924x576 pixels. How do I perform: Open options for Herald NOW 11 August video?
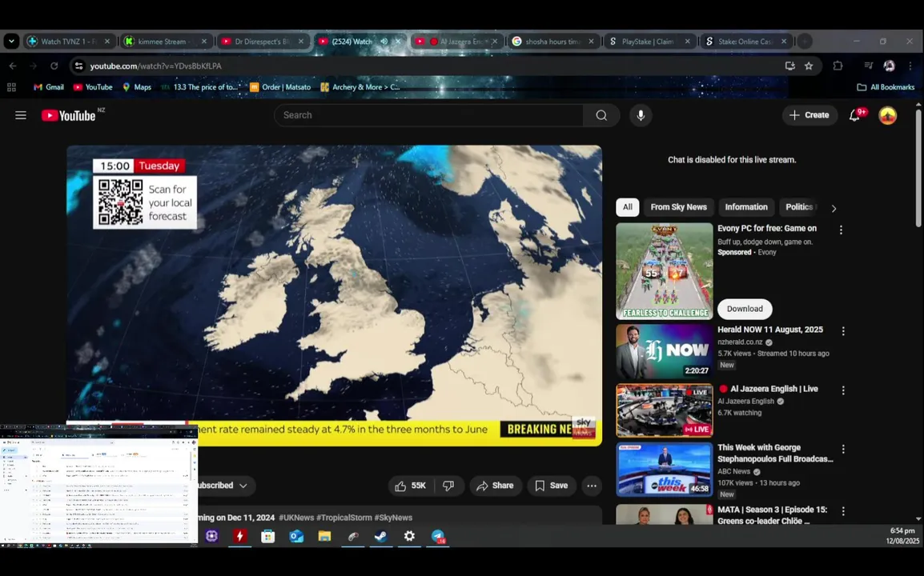pos(843,331)
